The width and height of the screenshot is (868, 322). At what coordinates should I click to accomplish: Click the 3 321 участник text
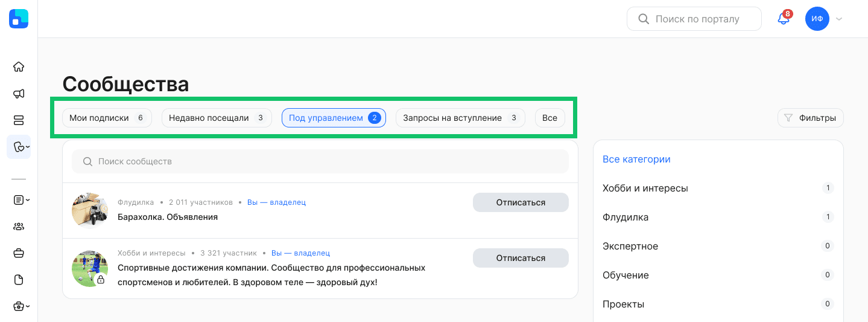(229, 253)
